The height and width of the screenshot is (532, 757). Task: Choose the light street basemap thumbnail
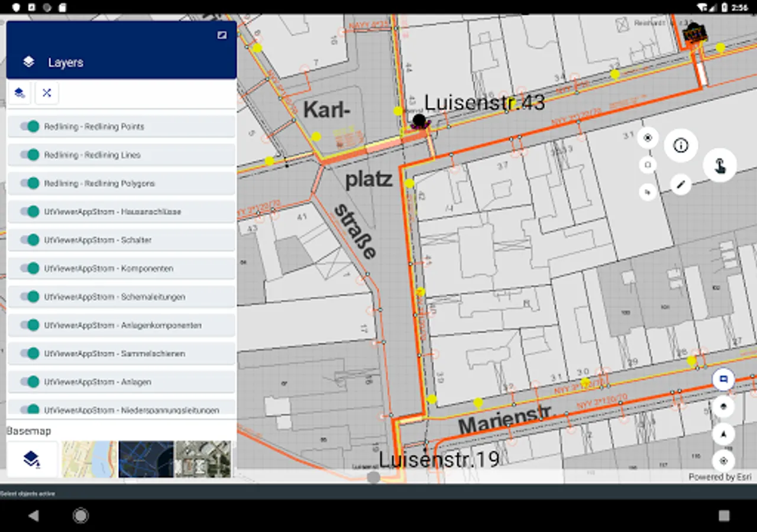[x=89, y=459]
